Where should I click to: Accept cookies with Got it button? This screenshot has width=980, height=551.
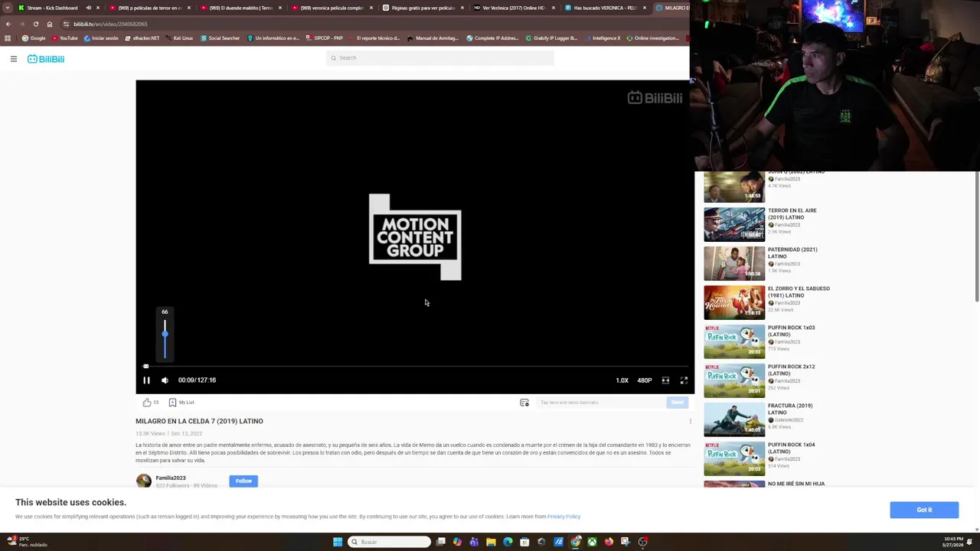point(924,510)
